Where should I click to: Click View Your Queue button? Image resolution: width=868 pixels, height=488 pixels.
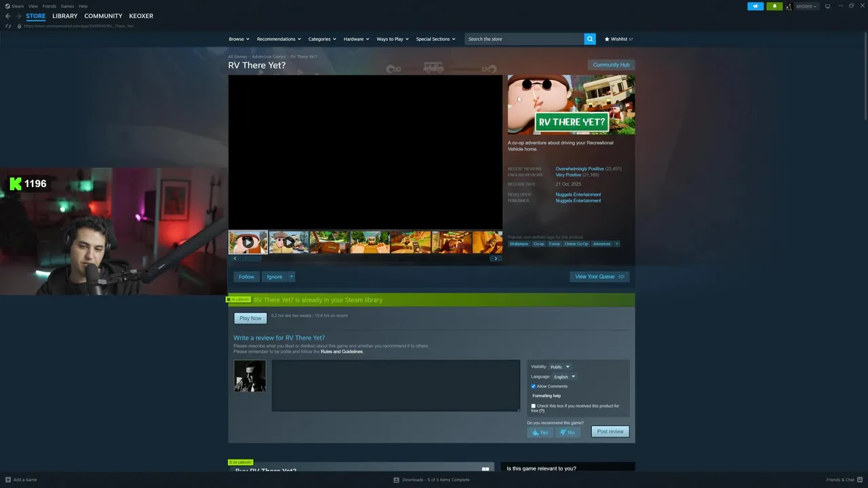[x=599, y=277]
